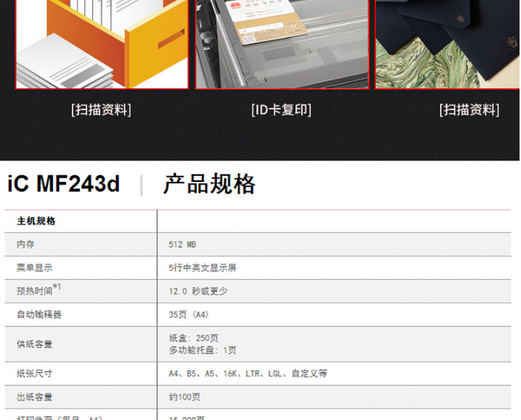
Task: Select the 主机规格 section header
Action: click(36, 221)
